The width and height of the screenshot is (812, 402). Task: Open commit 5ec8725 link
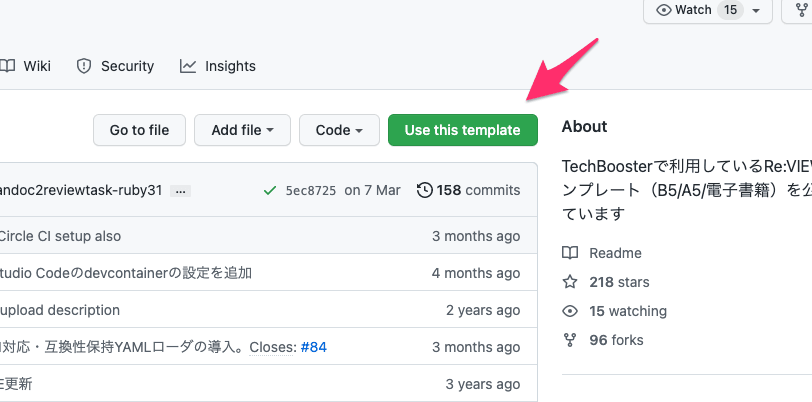click(311, 190)
